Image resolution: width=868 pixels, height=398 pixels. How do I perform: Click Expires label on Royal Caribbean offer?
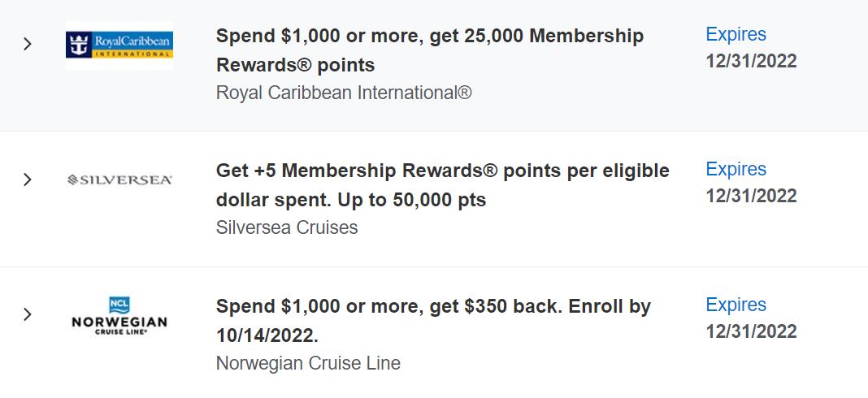coord(736,34)
